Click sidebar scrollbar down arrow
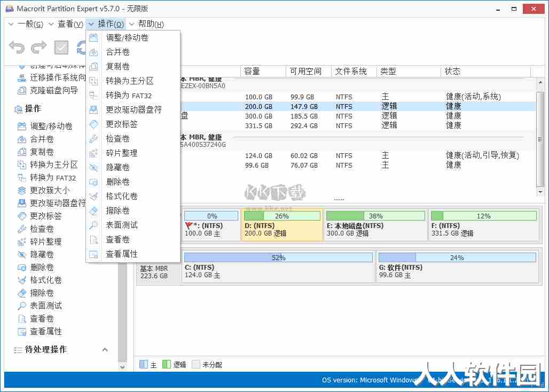Screen dimensions: 549x392 [122, 367]
